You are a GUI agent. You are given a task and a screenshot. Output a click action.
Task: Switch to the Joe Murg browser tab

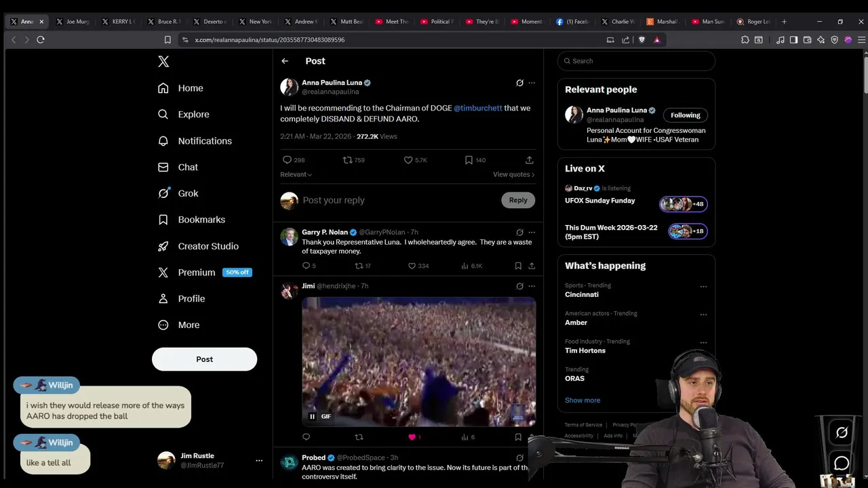73,22
